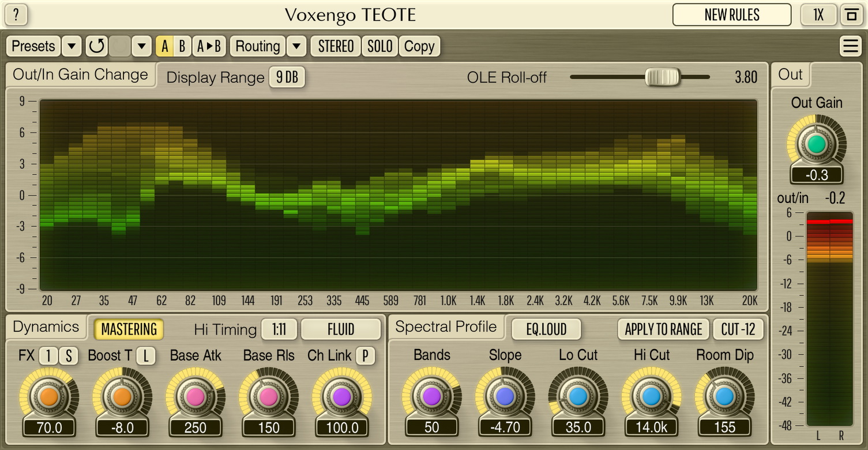
Task: Switch to the B state
Action: pos(182,46)
